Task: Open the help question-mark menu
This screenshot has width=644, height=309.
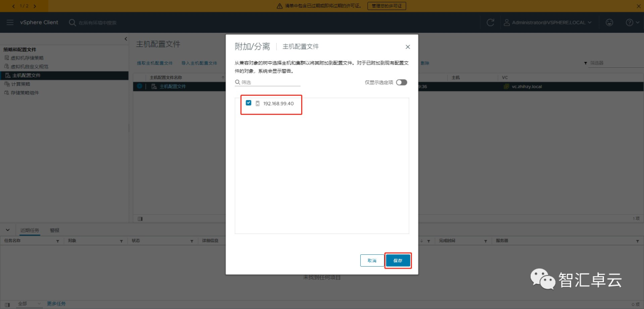Action: pos(632,23)
